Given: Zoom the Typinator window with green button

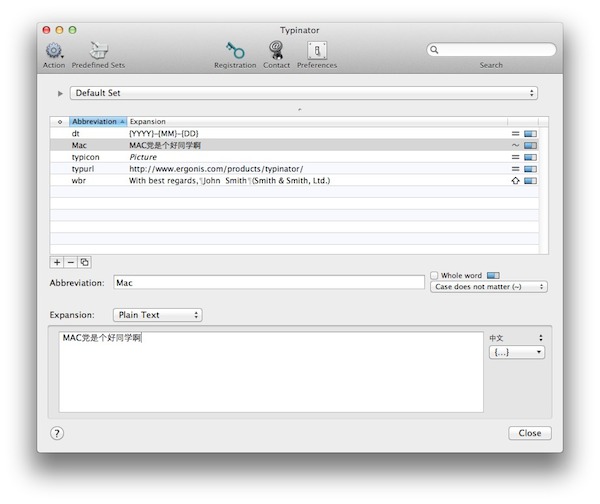Looking at the screenshot, I should click(x=72, y=30).
